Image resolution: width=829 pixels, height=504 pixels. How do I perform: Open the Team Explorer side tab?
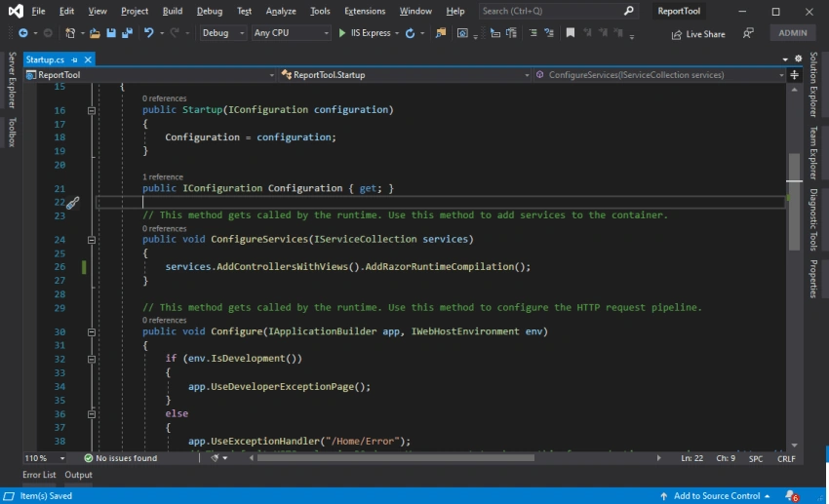pos(813,153)
